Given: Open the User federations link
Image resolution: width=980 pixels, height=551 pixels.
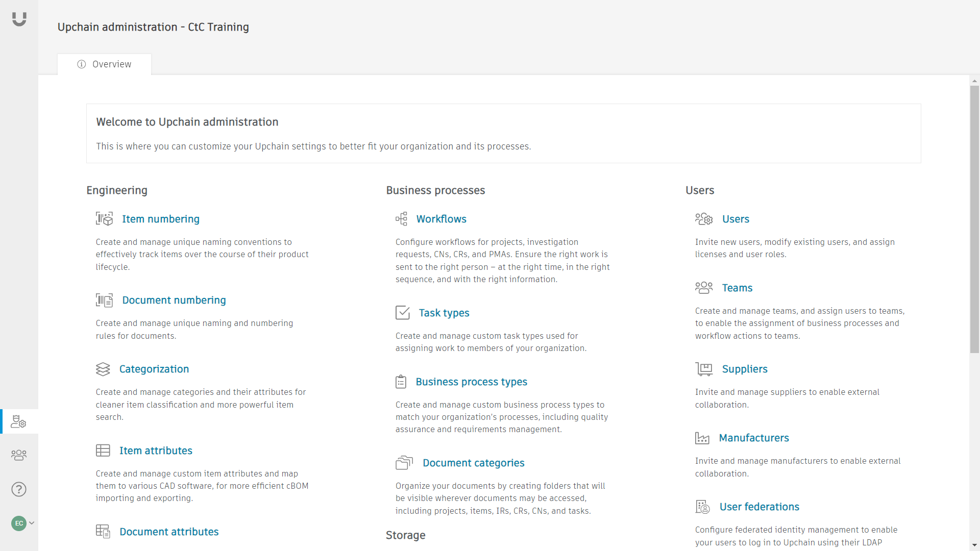Looking at the screenshot, I should click(x=759, y=507).
